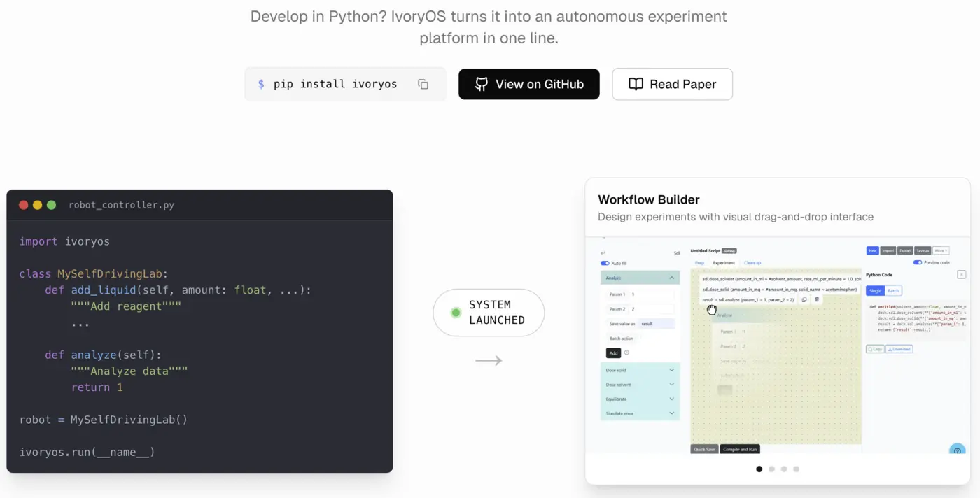980x498 pixels.
Task: Click the GitHub logo icon
Action: click(481, 84)
